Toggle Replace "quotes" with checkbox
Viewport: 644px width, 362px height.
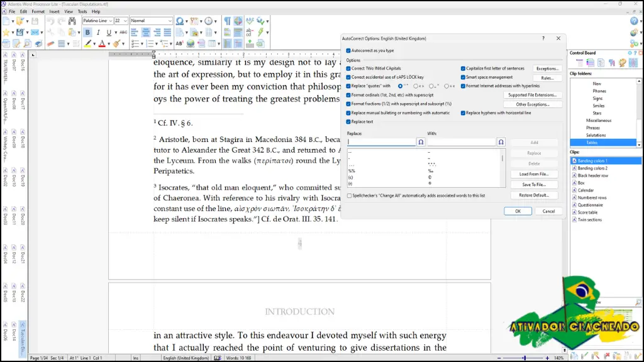tap(348, 86)
